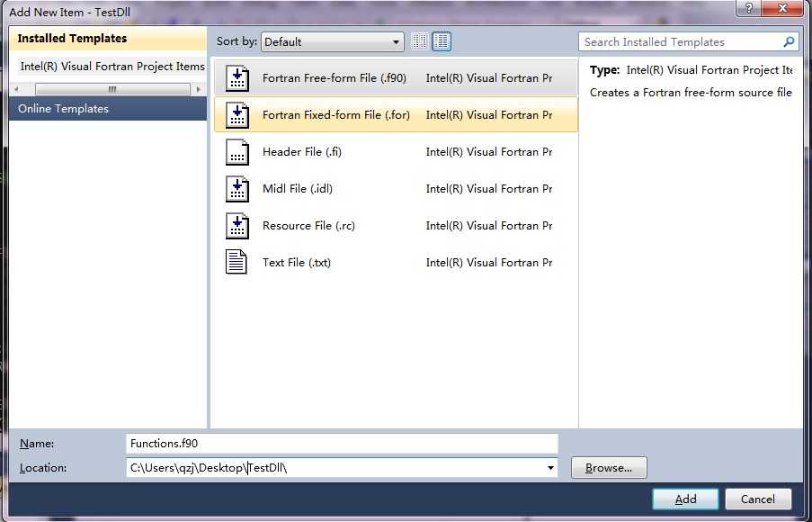Click the Add button
The image size is (812, 522).
(x=685, y=499)
